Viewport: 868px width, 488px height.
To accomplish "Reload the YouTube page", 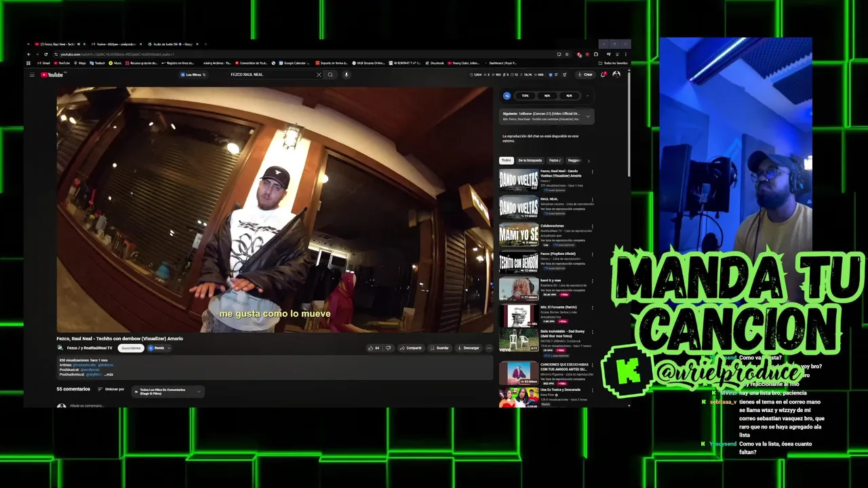I will pos(45,54).
